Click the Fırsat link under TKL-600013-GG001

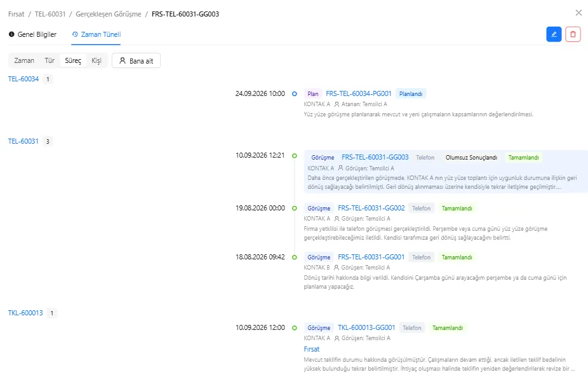pos(312,349)
